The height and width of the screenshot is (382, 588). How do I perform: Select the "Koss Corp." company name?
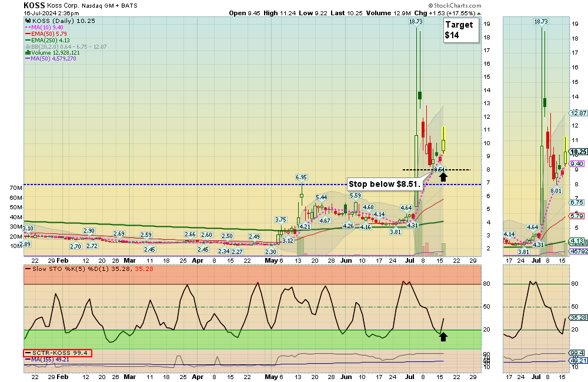63,6
